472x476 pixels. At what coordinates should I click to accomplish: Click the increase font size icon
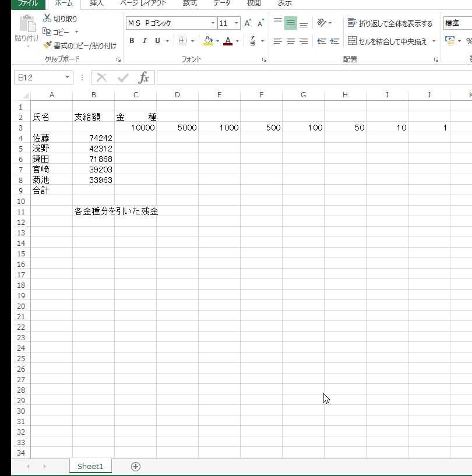pos(248,23)
